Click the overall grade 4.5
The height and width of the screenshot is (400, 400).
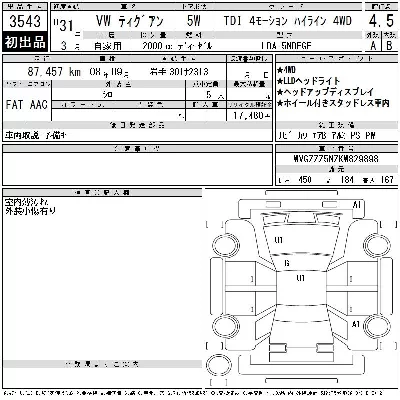[x=381, y=21]
